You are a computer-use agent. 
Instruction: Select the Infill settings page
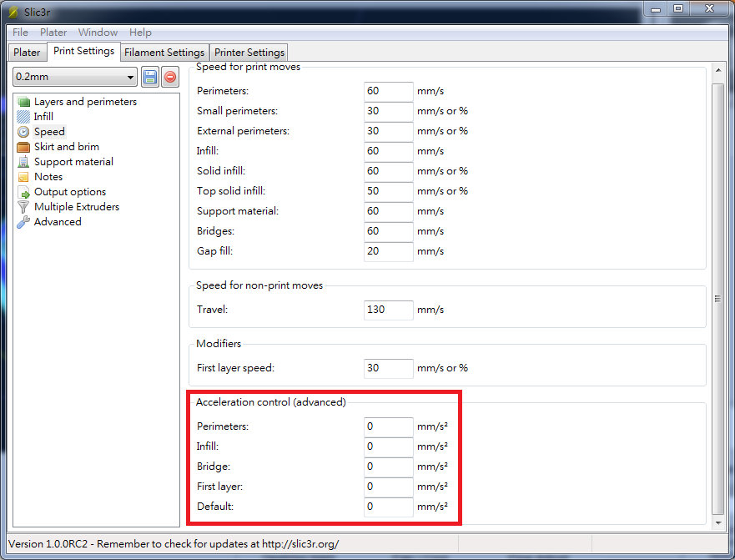tap(43, 116)
